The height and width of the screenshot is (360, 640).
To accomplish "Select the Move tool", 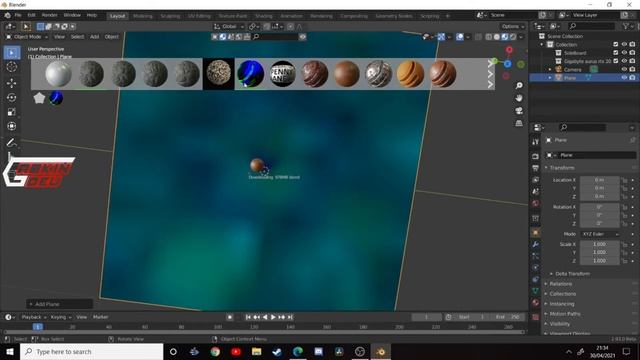I will (11, 83).
